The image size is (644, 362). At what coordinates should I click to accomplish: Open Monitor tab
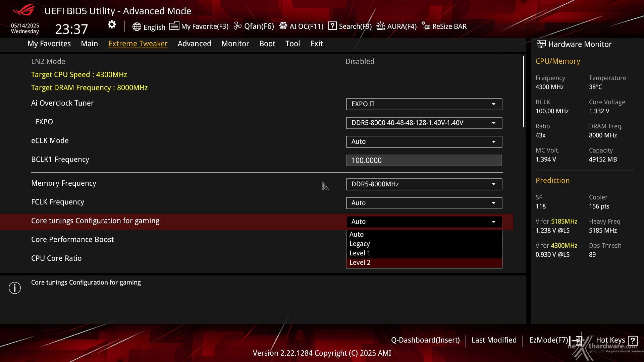click(x=235, y=44)
